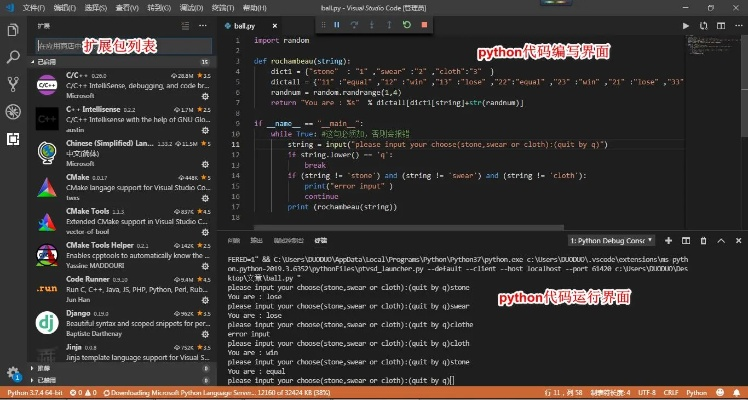The width and height of the screenshot is (748, 400).
Task: Stop debugging with the red square button
Action: tap(424, 25)
